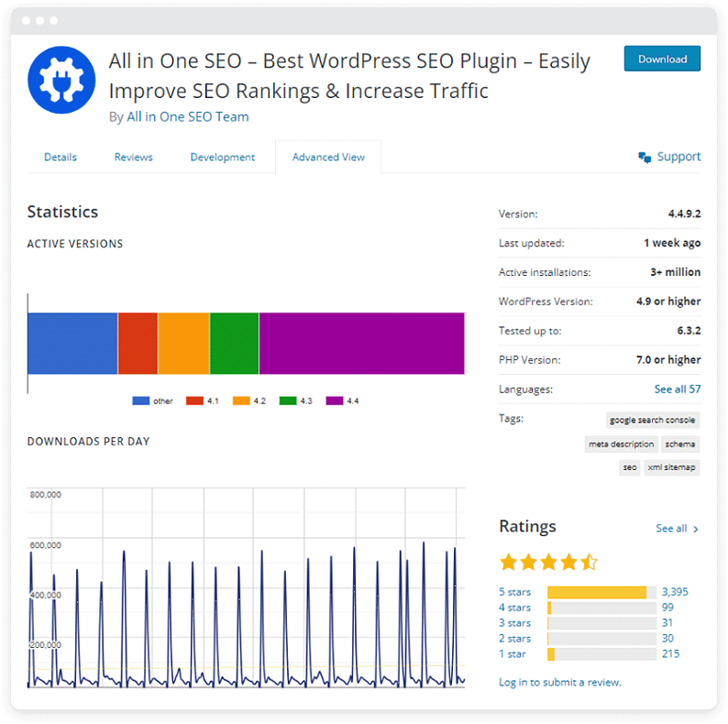
Task: Click the All in One SEO plugin logo
Action: [x=61, y=80]
